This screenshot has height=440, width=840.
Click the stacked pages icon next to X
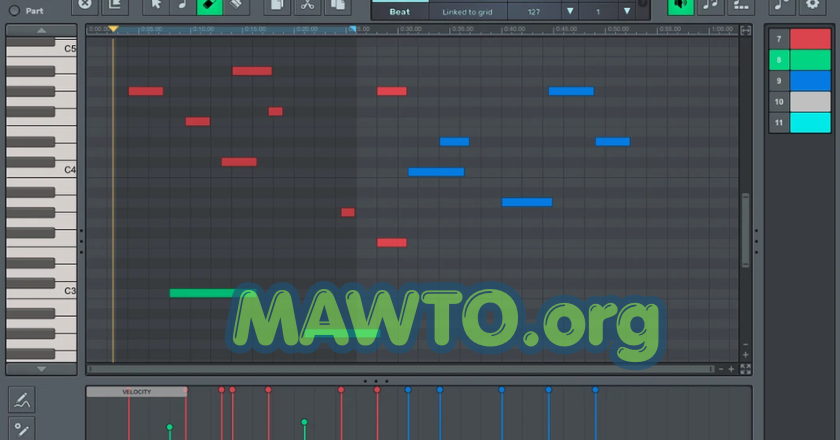click(x=115, y=5)
